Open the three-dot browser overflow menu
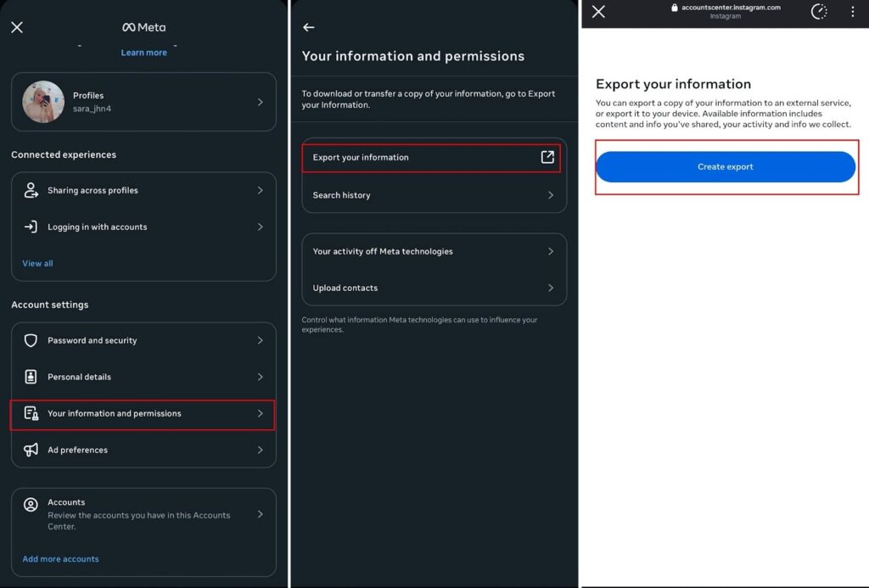 (x=851, y=11)
